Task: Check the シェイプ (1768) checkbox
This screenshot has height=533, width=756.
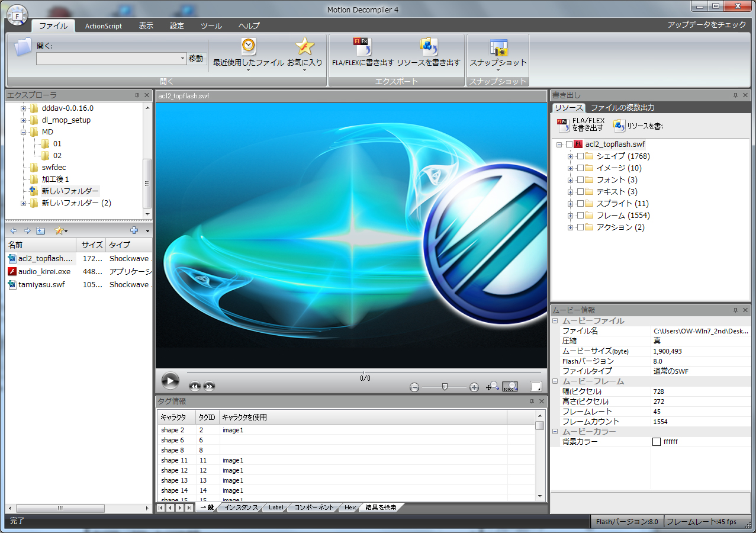Action: coord(580,156)
